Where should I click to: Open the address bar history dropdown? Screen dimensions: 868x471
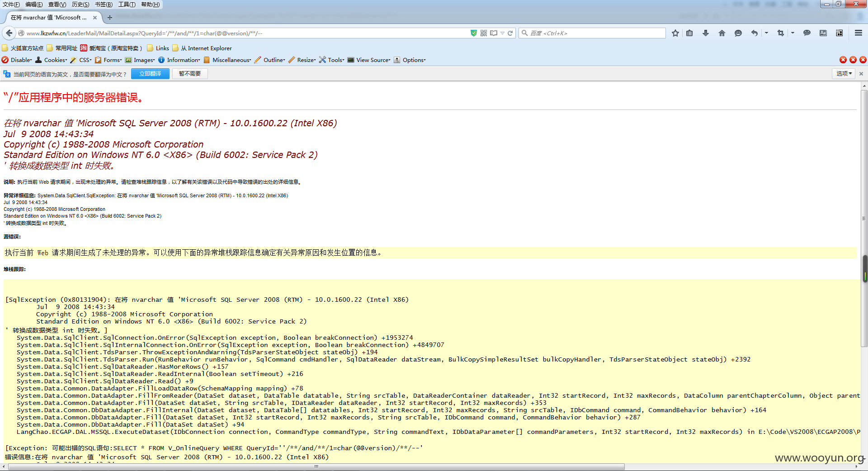502,33
